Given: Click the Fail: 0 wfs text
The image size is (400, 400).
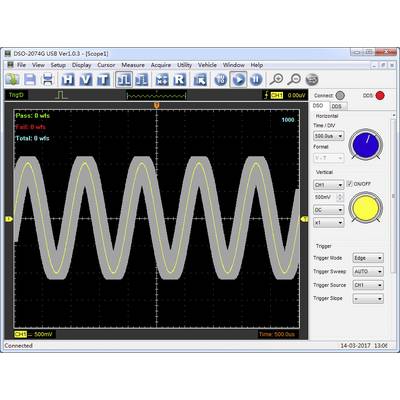Looking at the screenshot, I should click(x=30, y=127).
